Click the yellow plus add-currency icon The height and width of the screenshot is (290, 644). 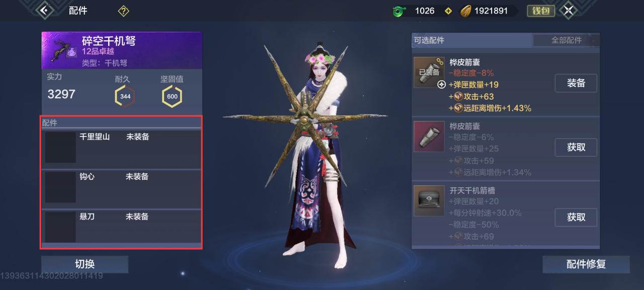448,11
